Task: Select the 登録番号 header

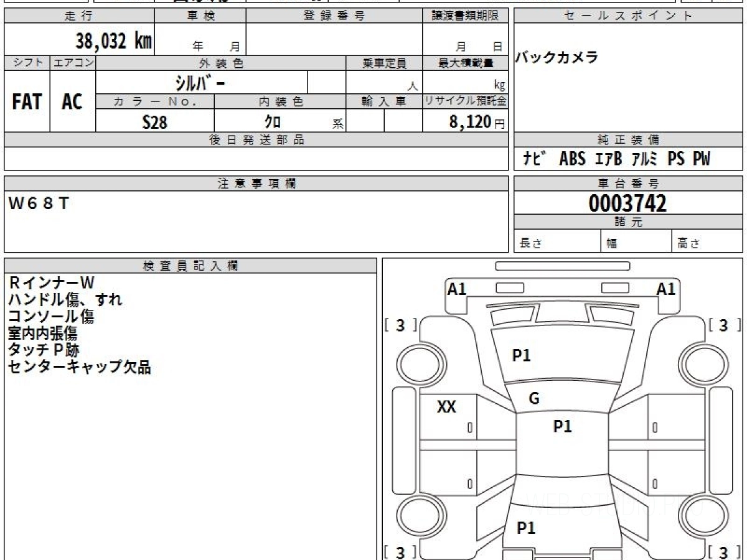Action: pos(334,16)
